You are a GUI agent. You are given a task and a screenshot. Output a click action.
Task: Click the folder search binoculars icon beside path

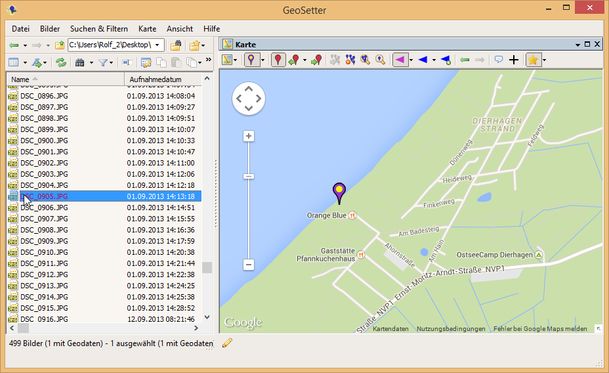[176, 45]
